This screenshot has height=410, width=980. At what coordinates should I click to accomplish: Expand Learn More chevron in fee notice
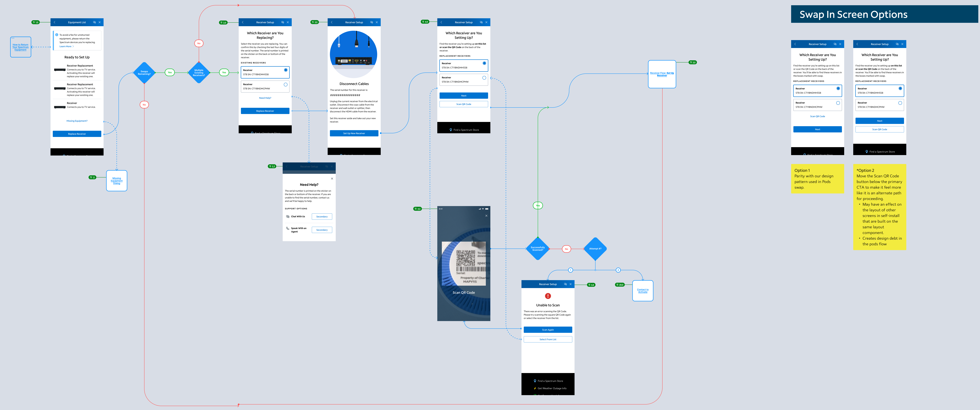[x=73, y=46]
